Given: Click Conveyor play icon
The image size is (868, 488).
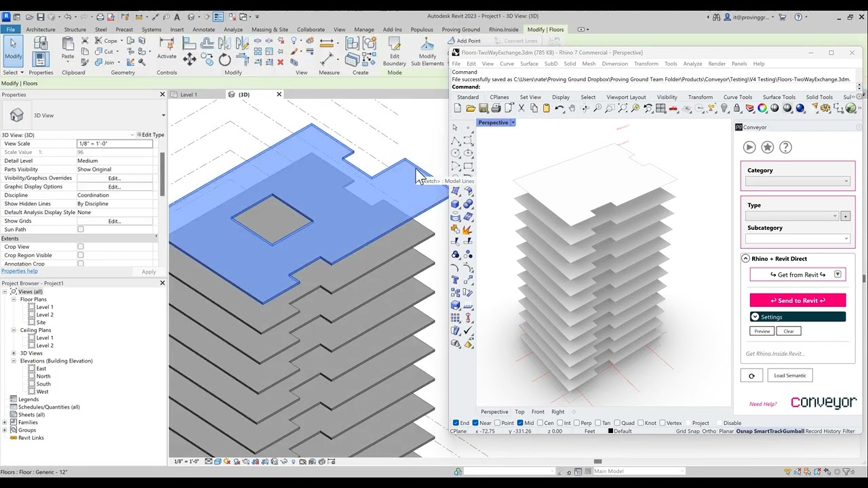Looking at the screenshot, I should pyautogui.click(x=749, y=147).
